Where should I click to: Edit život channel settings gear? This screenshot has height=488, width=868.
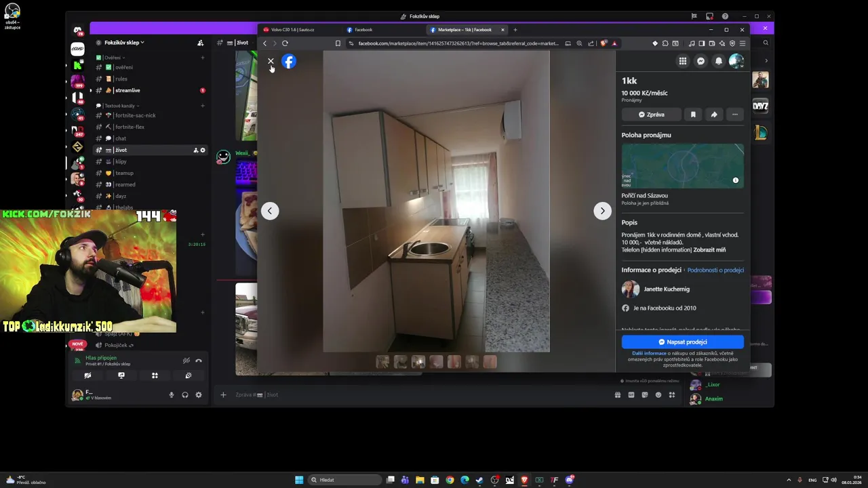202,150
